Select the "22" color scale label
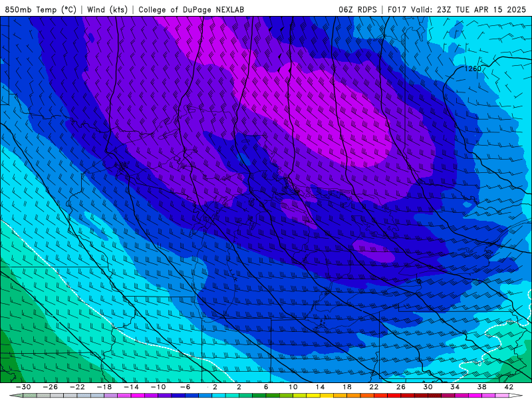The width and height of the screenshot is (532, 399). click(x=374, y=387)
